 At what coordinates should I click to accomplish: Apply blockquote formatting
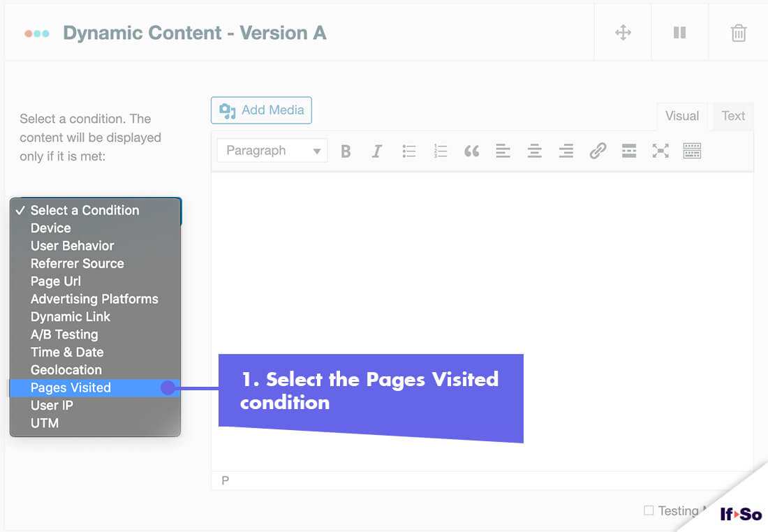(x=471, y=152)
